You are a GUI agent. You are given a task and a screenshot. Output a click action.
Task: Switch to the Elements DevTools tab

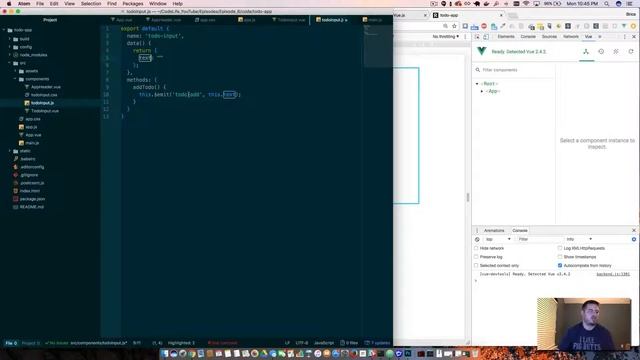click(506, 37)
